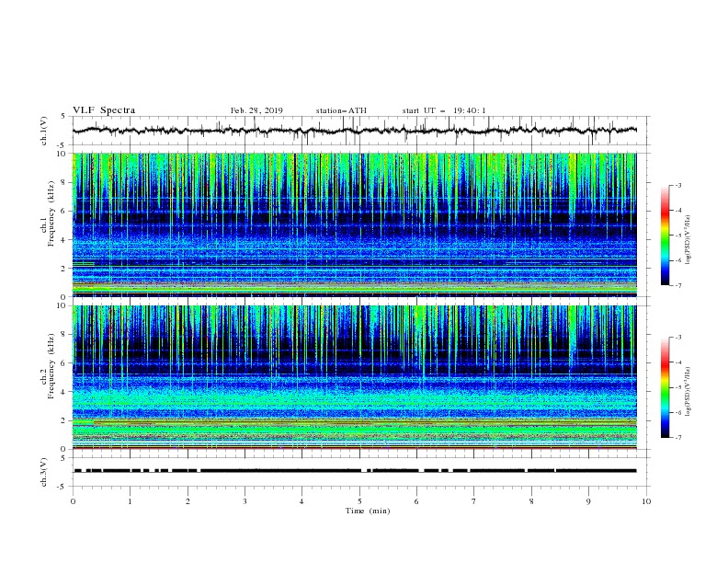Click the ch.1 colorbar "log(PSD)(V²/Hz)" label
The image size is (728, 563).
click(688, 240)
